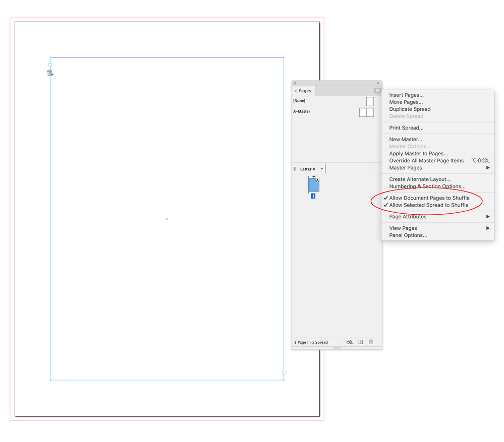Click the Delete Pages trash icon
The width and height of the screenshot is (504, 442).
[370, 342]
